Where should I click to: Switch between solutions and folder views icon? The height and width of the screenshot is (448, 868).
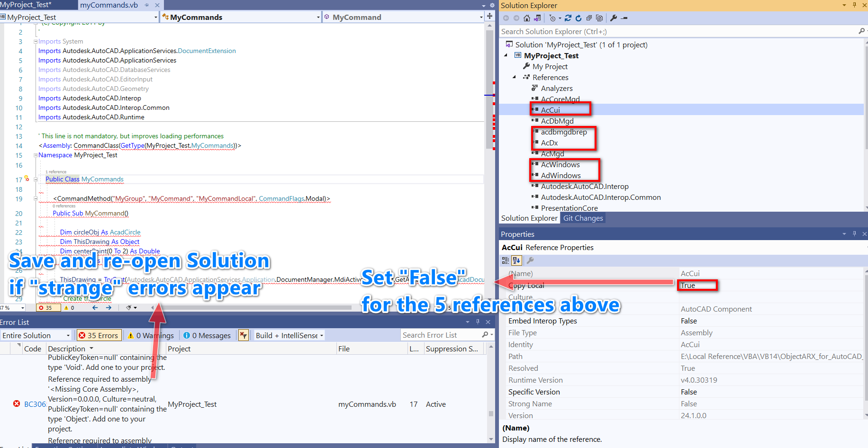537,18
